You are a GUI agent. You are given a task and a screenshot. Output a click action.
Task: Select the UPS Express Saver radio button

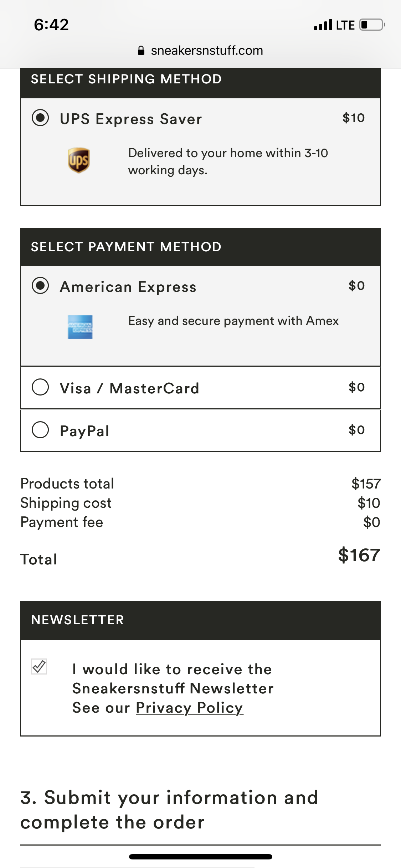click(x=40, y=118)
